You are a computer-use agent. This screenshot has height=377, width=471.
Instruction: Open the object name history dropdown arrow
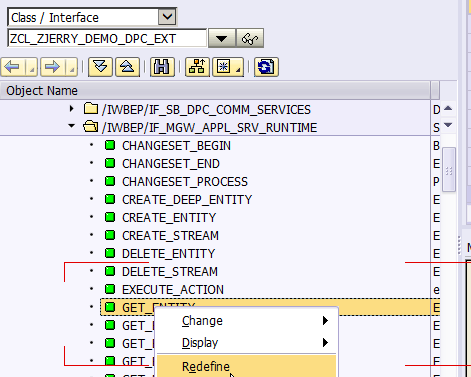[222, 38]
